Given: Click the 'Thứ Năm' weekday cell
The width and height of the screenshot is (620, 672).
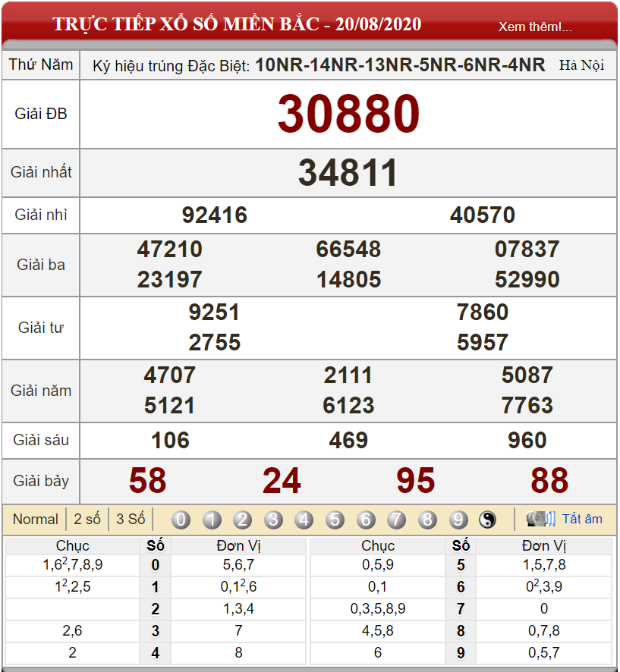Looking at the screenshot, I should pos(41,64).
